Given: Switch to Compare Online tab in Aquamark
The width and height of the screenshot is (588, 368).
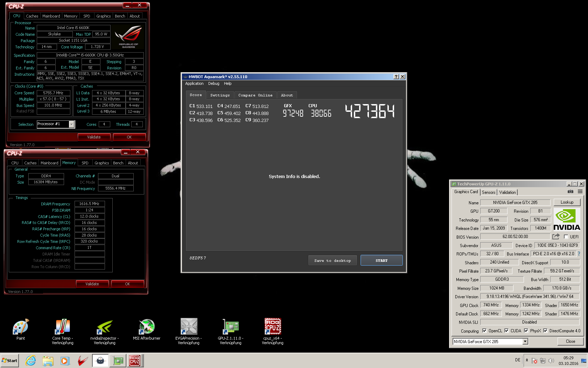Looking at the screenshot, I should [255, 95].
